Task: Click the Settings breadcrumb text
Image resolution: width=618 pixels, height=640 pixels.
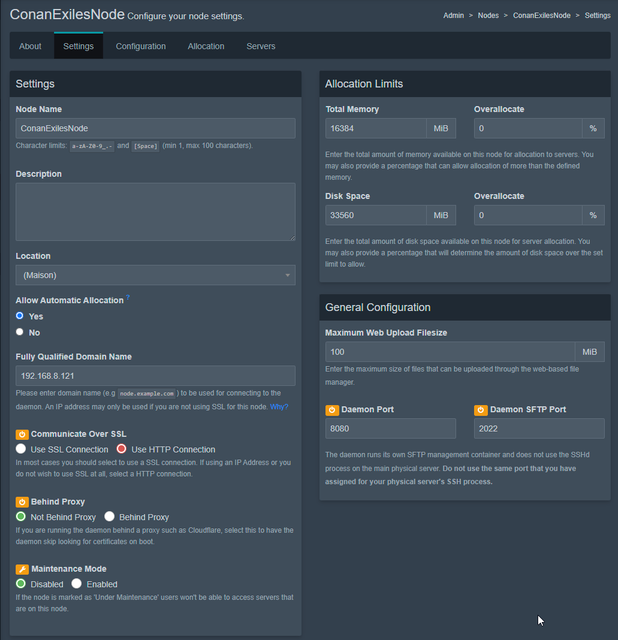Action: 598,16
